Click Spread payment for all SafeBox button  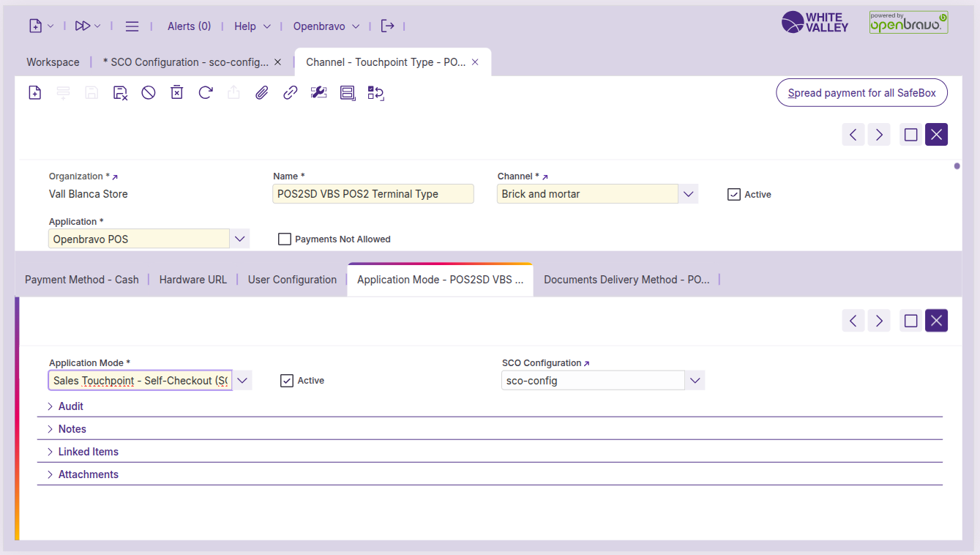click(861, 93)
